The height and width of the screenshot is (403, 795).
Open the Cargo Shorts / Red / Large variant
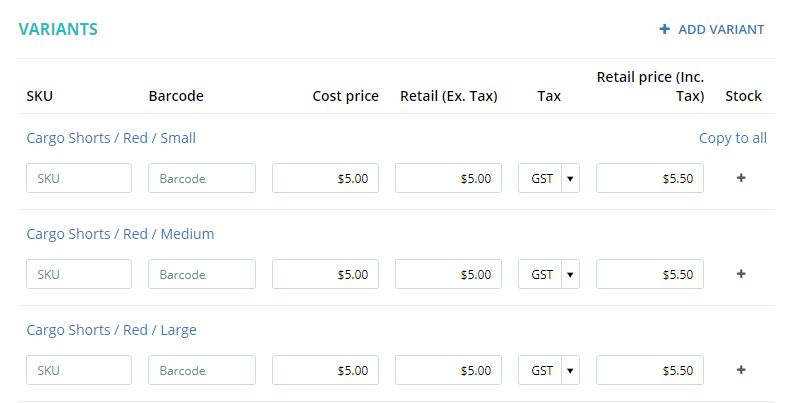[x=111, y=330]
